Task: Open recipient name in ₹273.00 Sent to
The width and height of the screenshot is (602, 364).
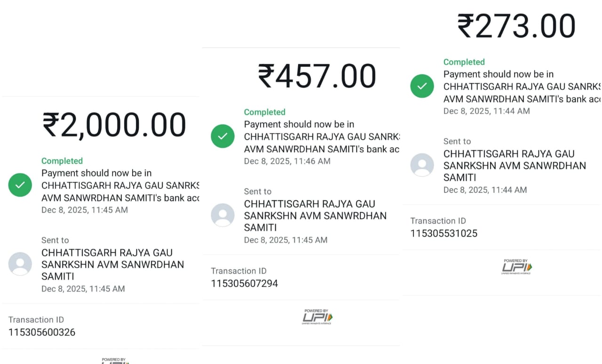Action: pyautogui.click(x=514, y=166)
